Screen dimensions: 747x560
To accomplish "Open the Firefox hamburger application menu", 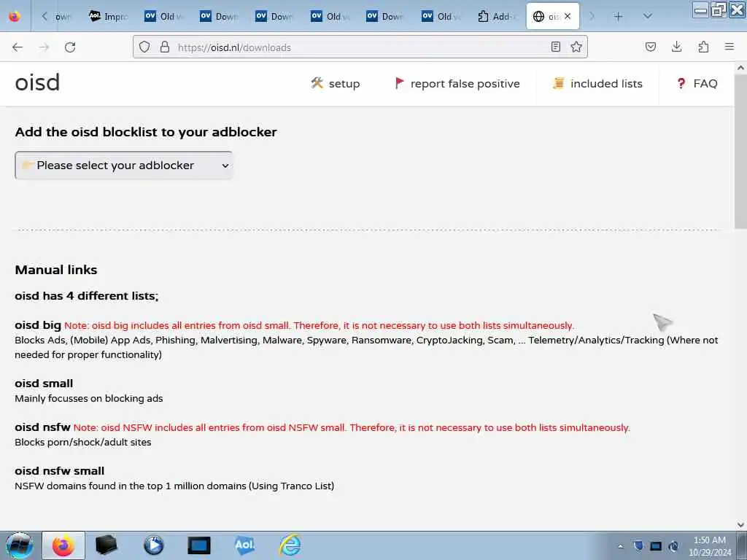I will (x=729, y=47).
